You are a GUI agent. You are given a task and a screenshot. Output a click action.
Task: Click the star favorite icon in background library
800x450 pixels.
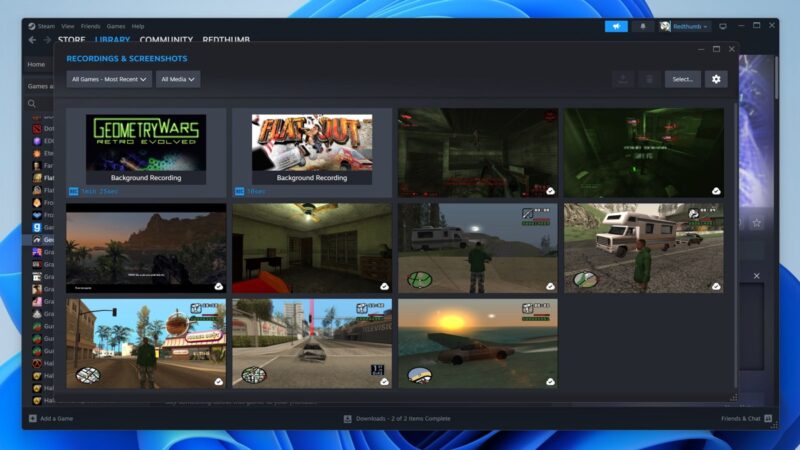[x=757, y=222]
